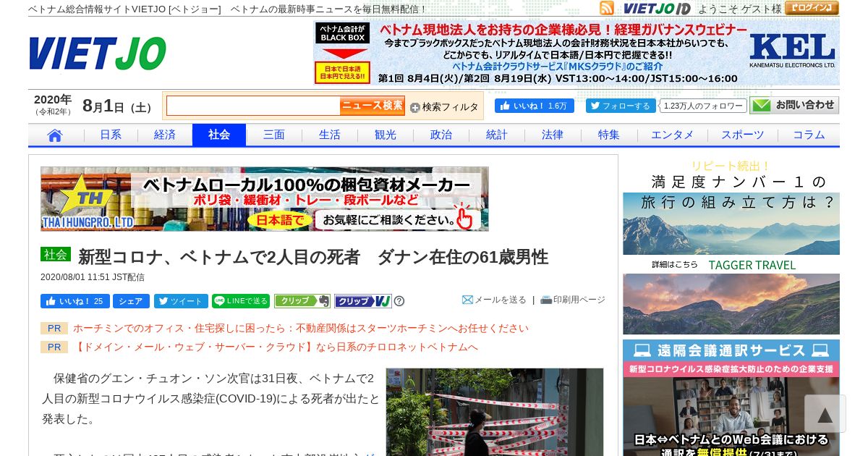Open the Thai Hung Pro packaging banner

265,199
